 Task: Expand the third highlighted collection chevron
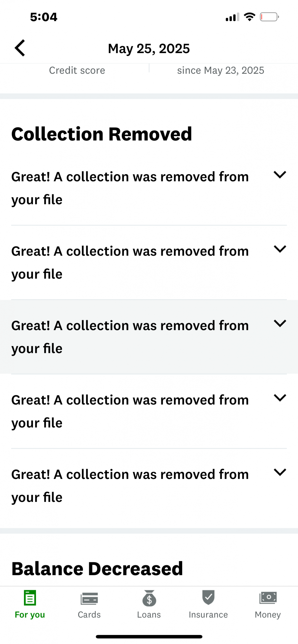[x=280, y=323]
